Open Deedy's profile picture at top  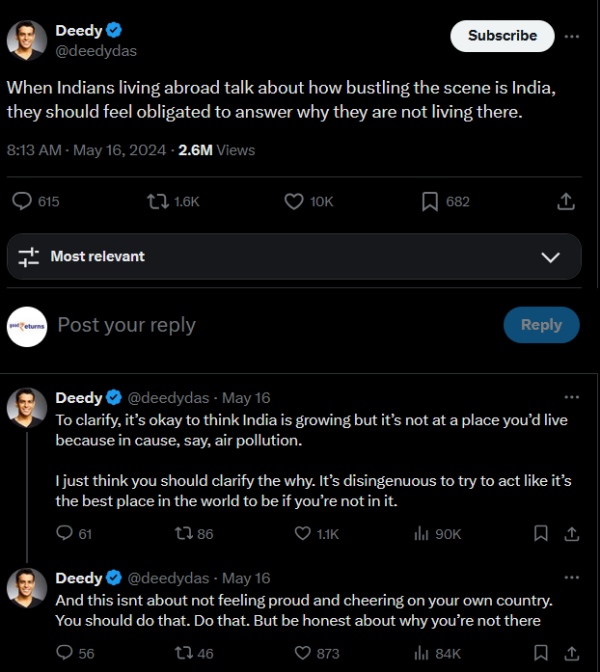(27, 41)
